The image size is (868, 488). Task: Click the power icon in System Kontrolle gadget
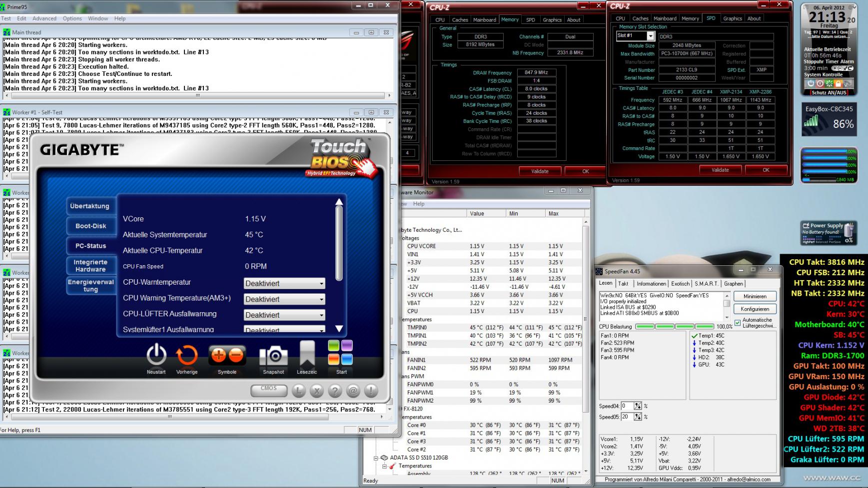pos(811,83)
